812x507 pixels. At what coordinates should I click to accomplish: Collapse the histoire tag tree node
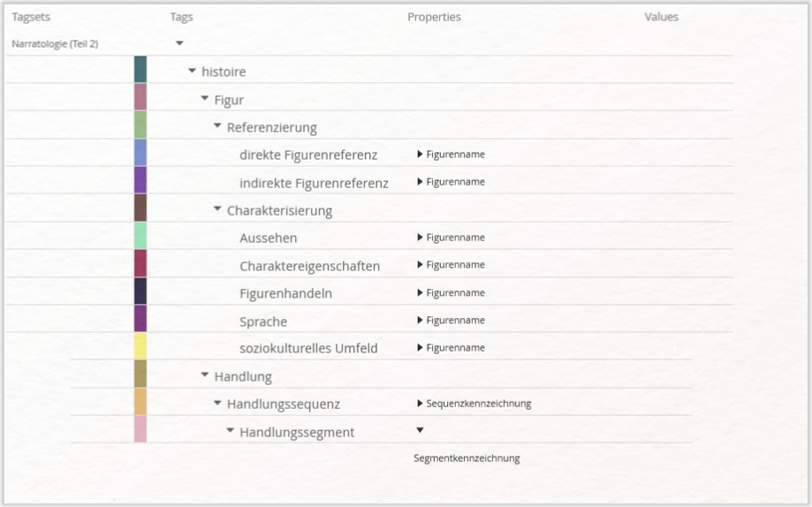pyautogui.click(x=192, y=71)
